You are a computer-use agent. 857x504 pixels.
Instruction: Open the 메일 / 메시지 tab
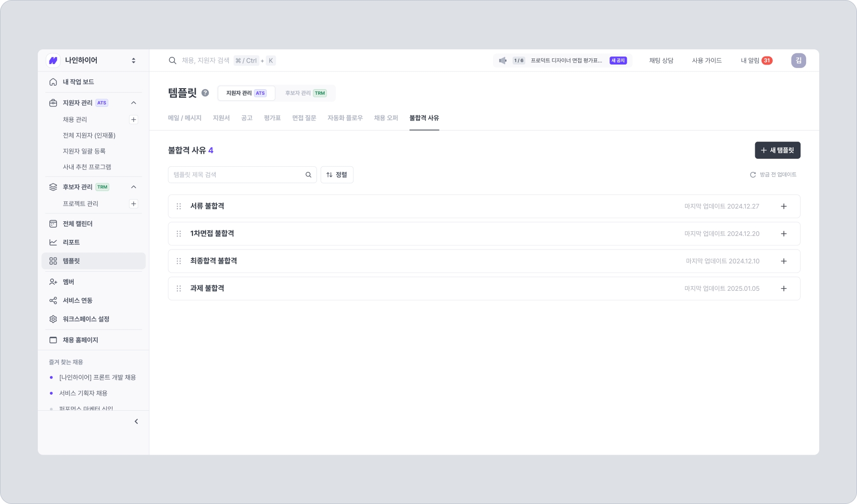click(185, 118)
